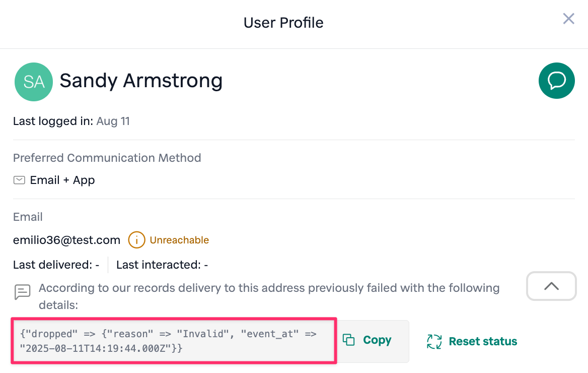The width and height of the screenshot is (588, 373).
Task: Click the Last logged in Aug 11 date
Action: 113,121
